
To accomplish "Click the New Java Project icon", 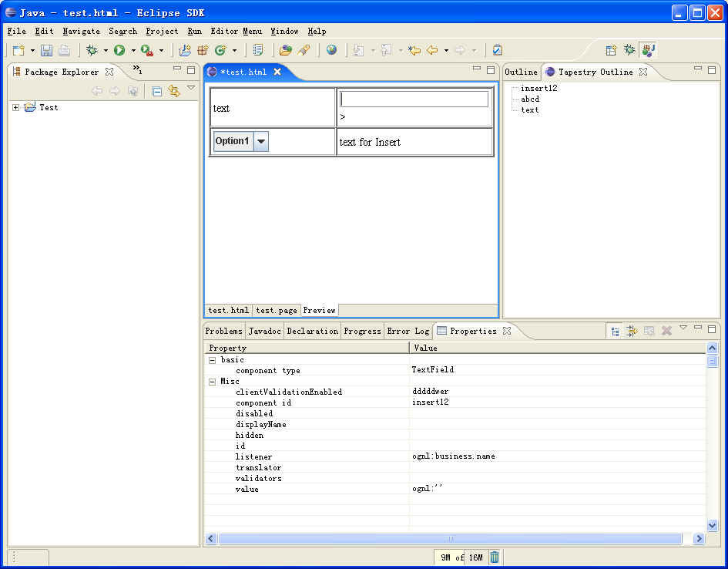I will [185, 50].
